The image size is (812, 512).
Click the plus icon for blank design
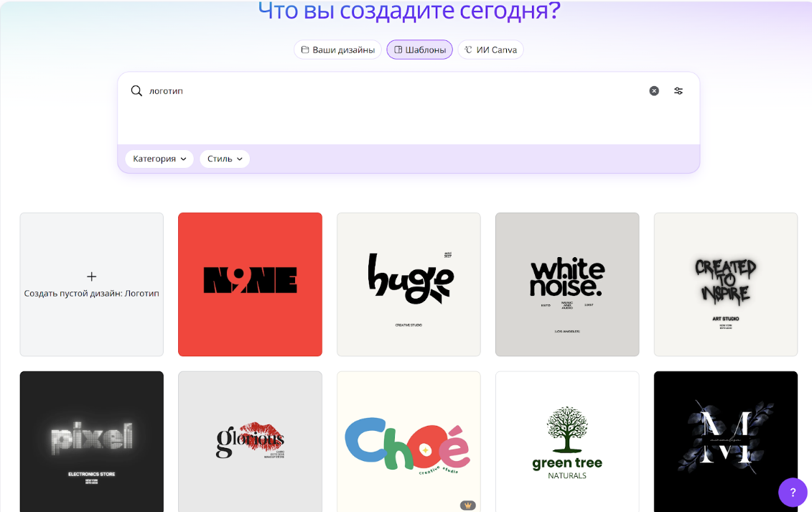pos(91,276)
